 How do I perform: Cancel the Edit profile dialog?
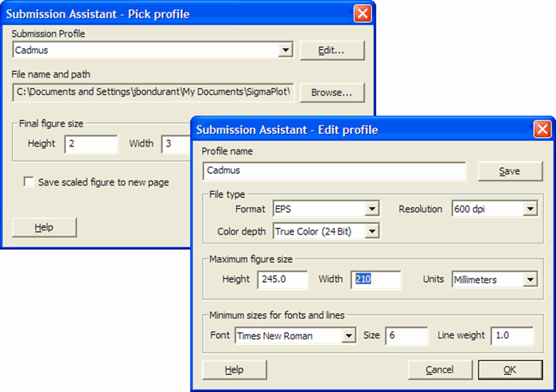pyautogui.click(x=439, y=369)
